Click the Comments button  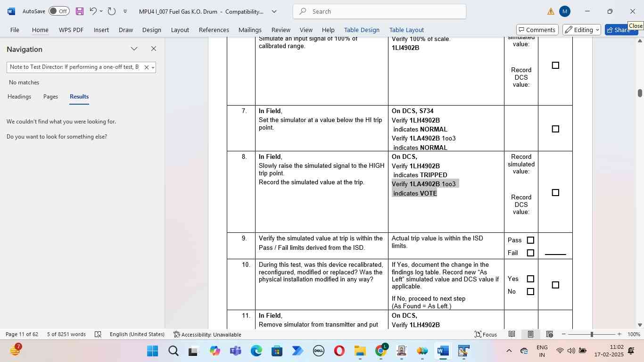click(x=537, y=30)
